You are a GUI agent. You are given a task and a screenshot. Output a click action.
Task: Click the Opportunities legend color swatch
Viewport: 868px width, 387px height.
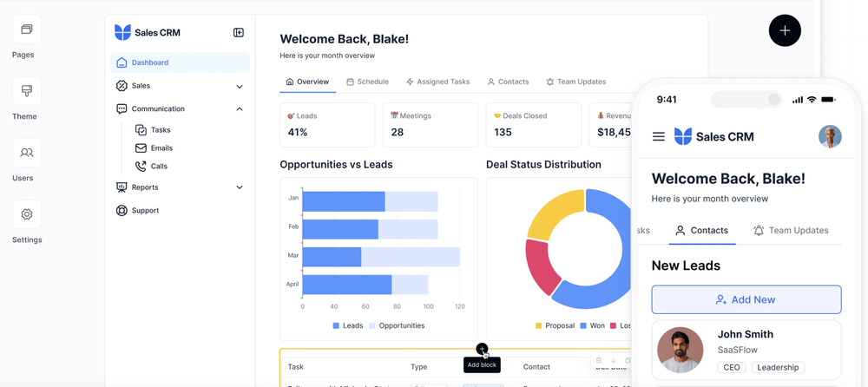[372, 325]
